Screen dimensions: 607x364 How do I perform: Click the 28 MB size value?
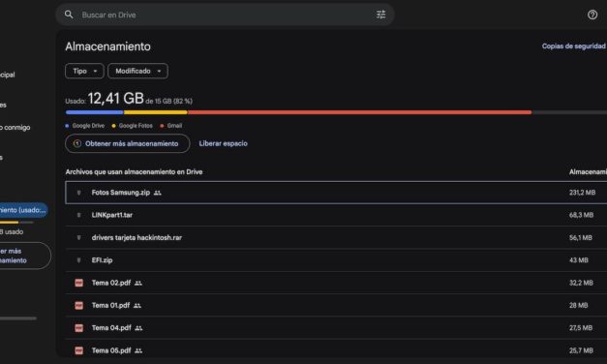pyautogui.click(x=579, y=306)
